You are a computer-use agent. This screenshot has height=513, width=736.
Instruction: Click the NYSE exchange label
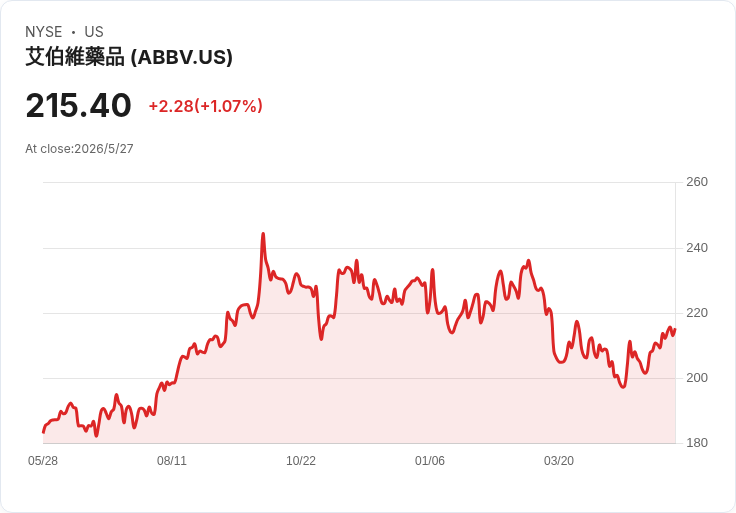44,32
